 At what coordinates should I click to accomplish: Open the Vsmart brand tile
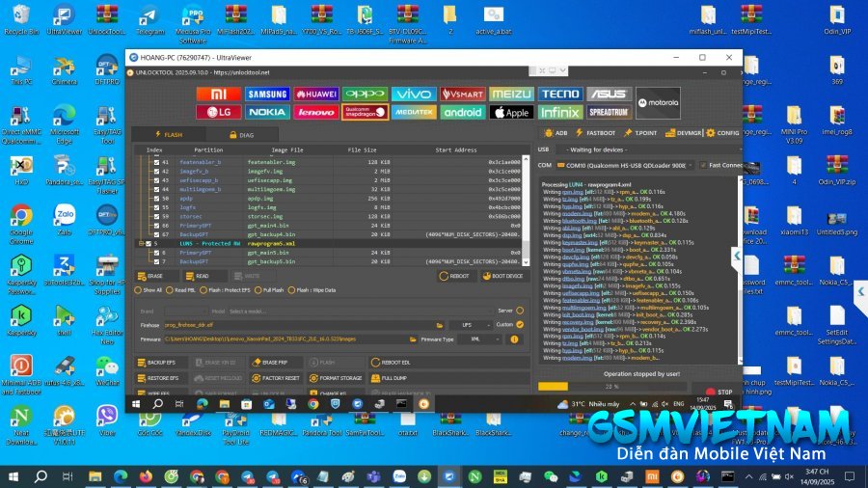coord(462,95)
